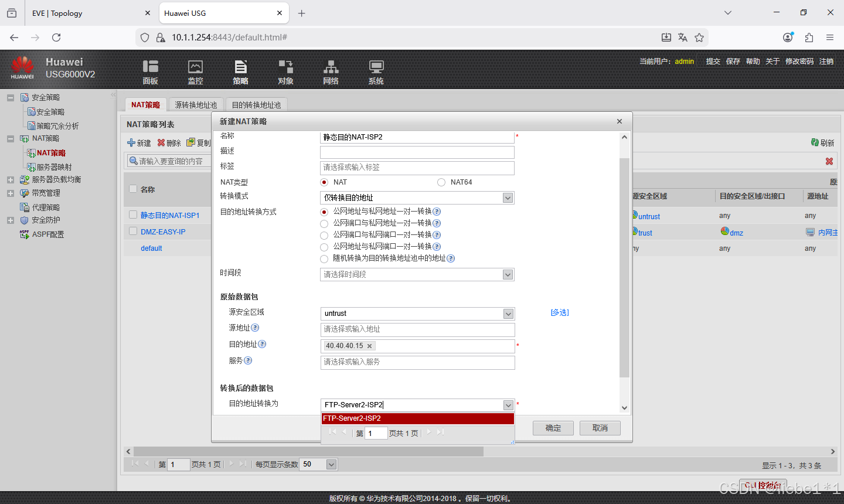Click the 描述 input field

click(417, 152)
